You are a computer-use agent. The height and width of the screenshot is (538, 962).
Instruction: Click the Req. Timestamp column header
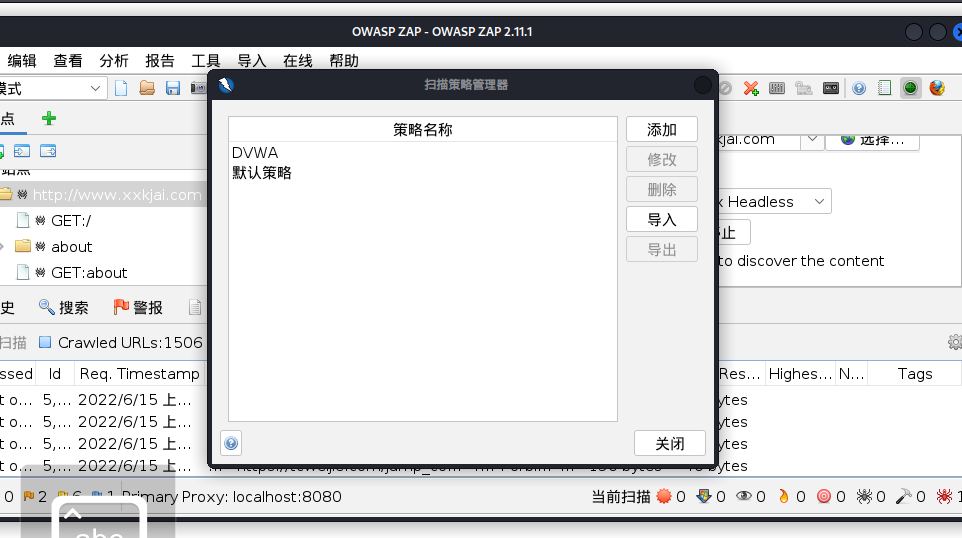pos(139,374)
